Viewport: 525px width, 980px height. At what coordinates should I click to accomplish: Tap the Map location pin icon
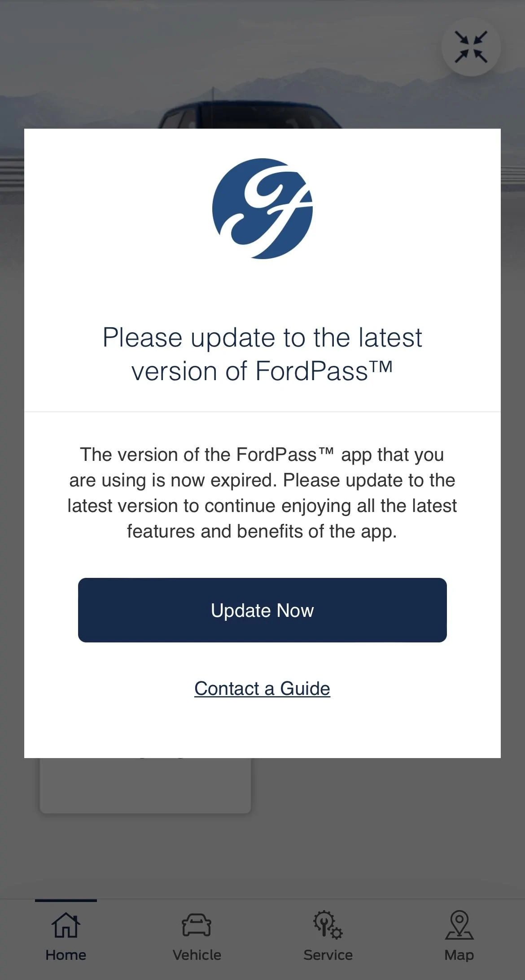click(459, 925)
